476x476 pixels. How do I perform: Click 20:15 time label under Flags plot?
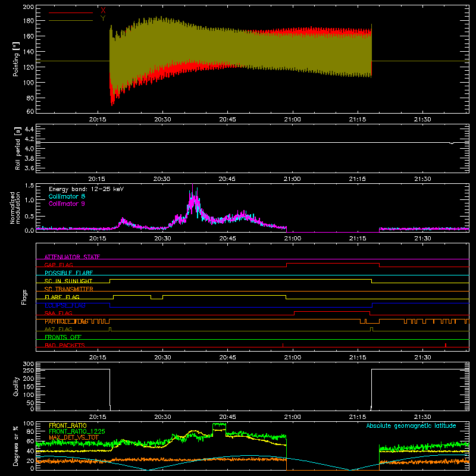98,358
